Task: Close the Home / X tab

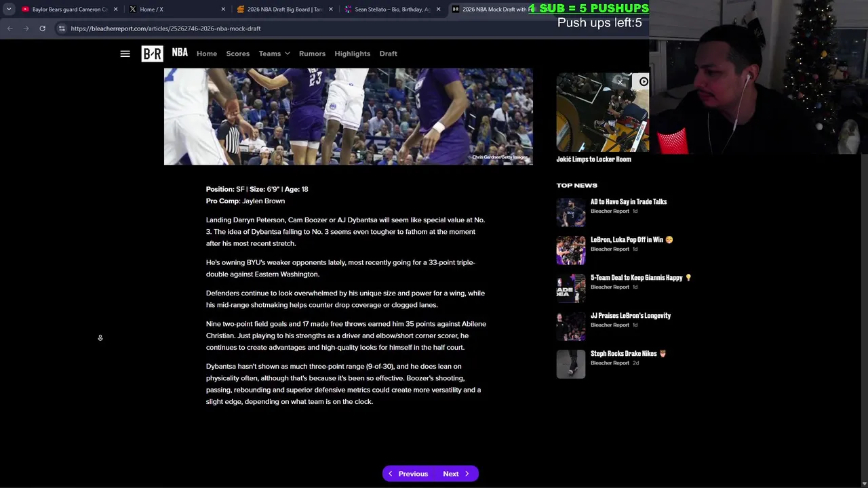Action: 223,9
